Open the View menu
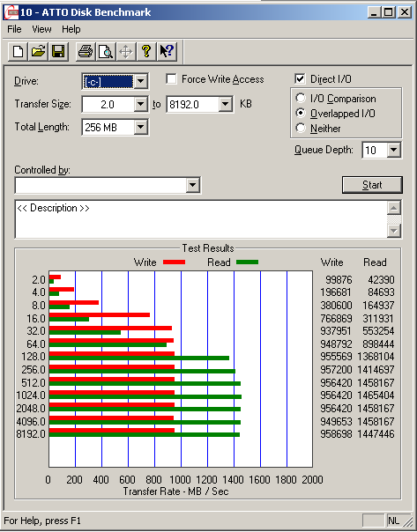This screenshot has height=532, width=417. click(x=41, y=30)
